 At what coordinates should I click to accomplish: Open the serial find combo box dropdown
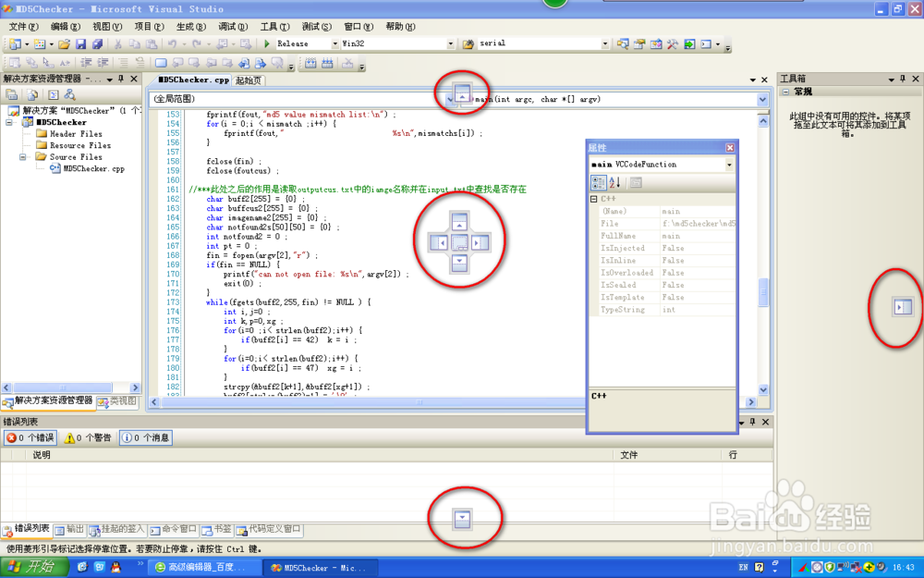point(604,43)
